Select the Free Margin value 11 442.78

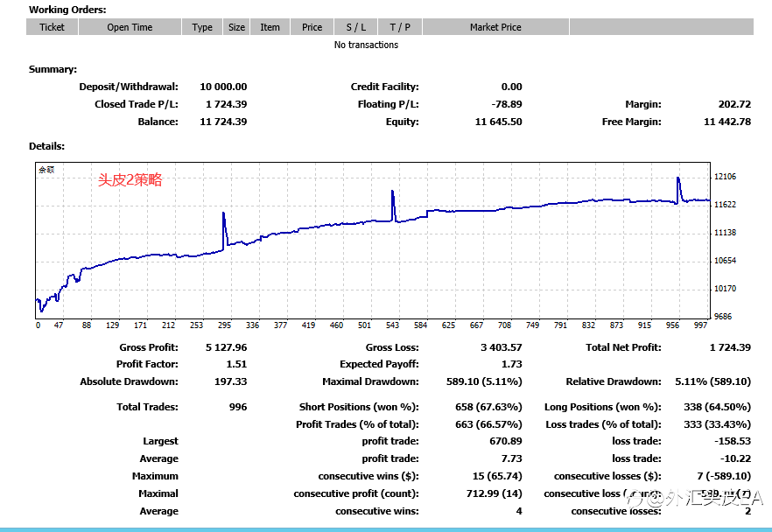point(727,122)
